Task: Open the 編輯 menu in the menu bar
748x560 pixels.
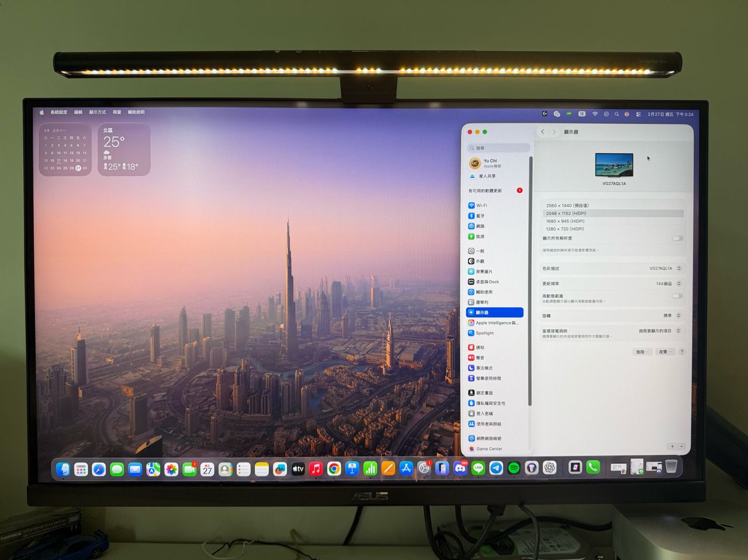Action: (x=78, y=112)
